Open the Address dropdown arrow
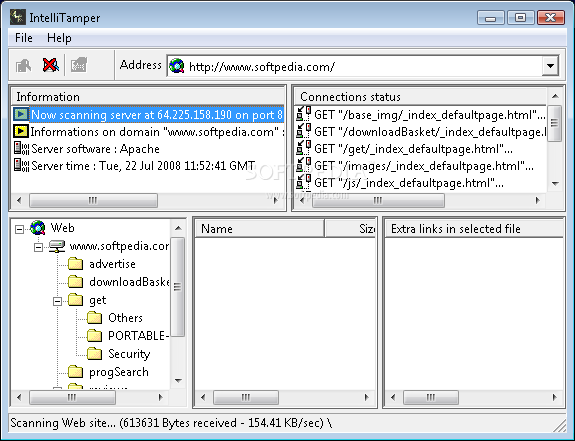The image size is (575, 441). [x=550, y=66]
